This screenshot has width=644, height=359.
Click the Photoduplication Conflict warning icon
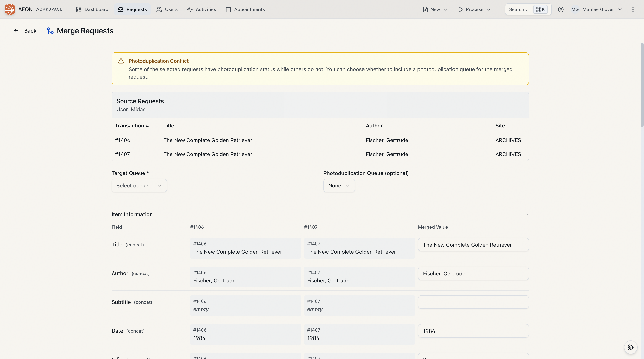coord(121,61)
